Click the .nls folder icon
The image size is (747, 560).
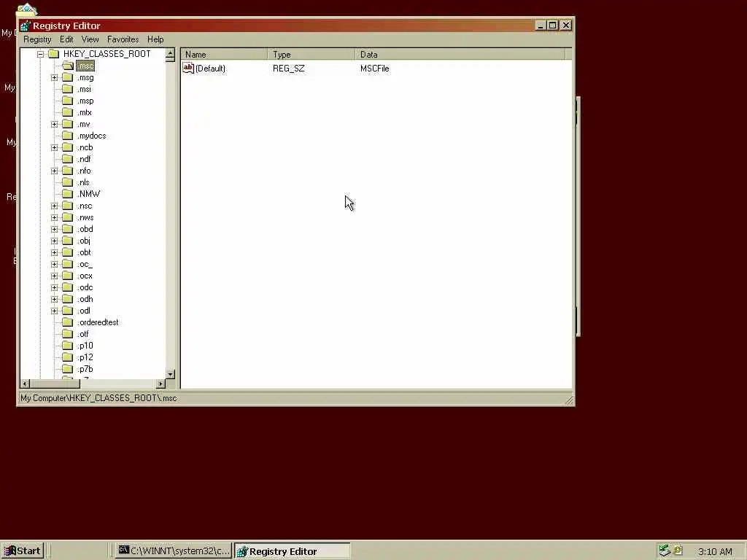coord(68,182)
